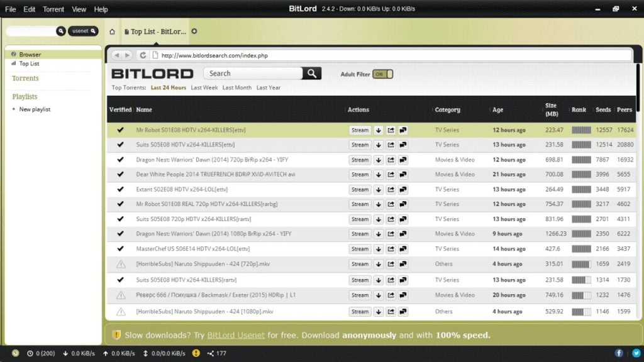Click warning icon on Naruto 424 [720p] row
Viewport: 644px width, 362px height.
pos(121,264)
